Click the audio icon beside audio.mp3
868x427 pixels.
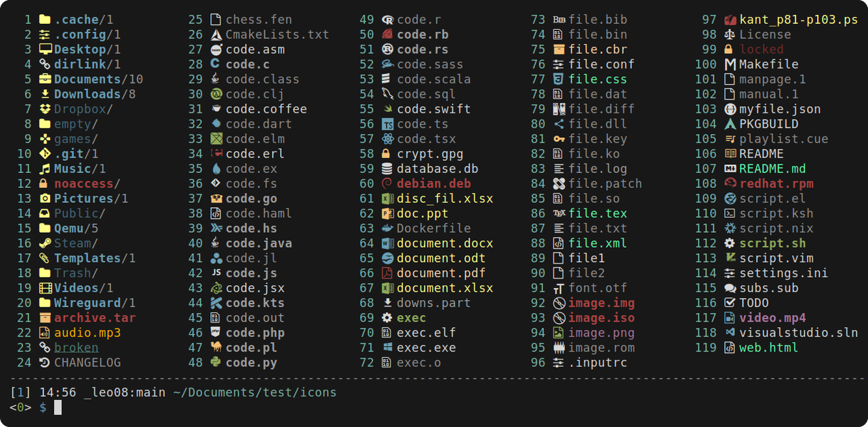(x=45, y=333)
